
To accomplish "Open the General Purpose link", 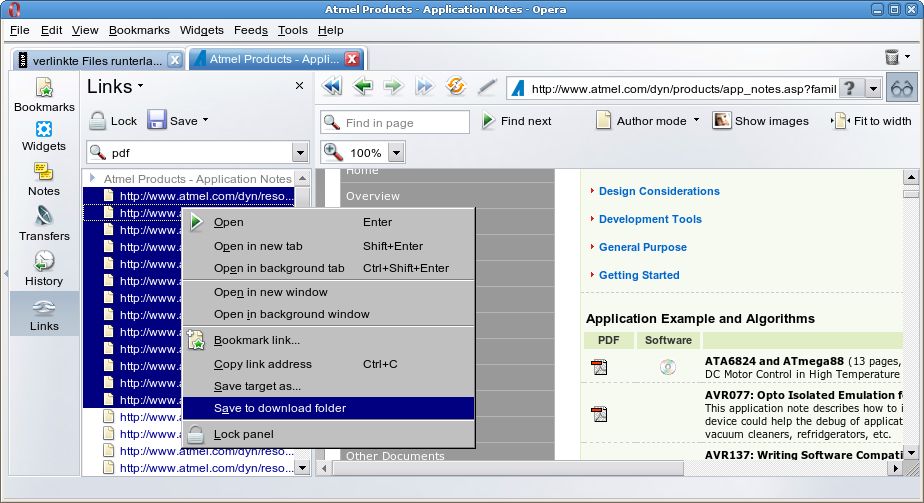I will pyautogui.click(x=642, y=247).
